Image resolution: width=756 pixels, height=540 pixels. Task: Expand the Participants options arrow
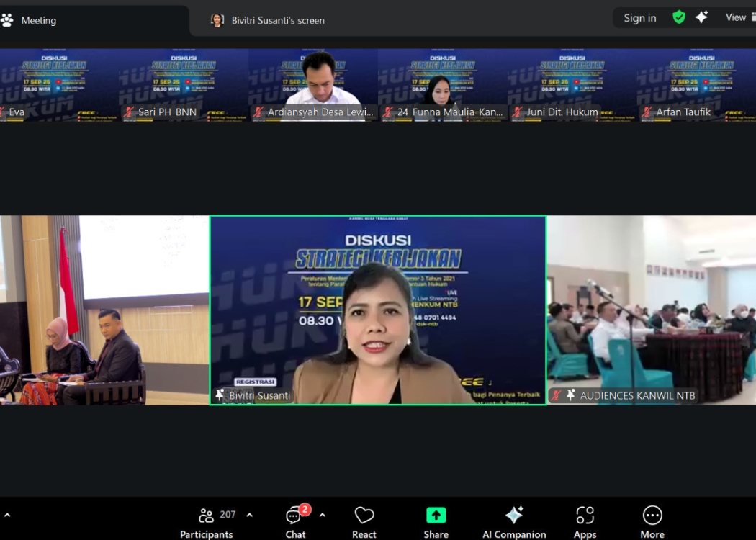(250, 515)
